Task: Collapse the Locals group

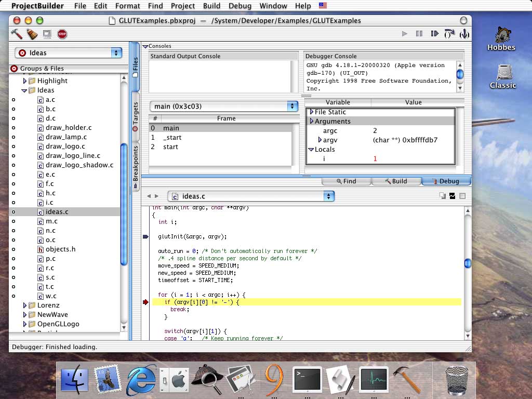Action: [311, 150]
